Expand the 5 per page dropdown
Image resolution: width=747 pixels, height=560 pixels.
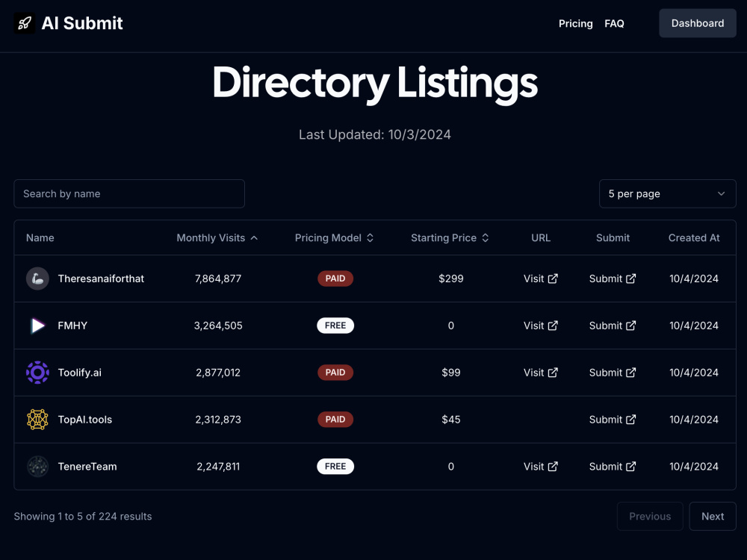coord(667,194)
